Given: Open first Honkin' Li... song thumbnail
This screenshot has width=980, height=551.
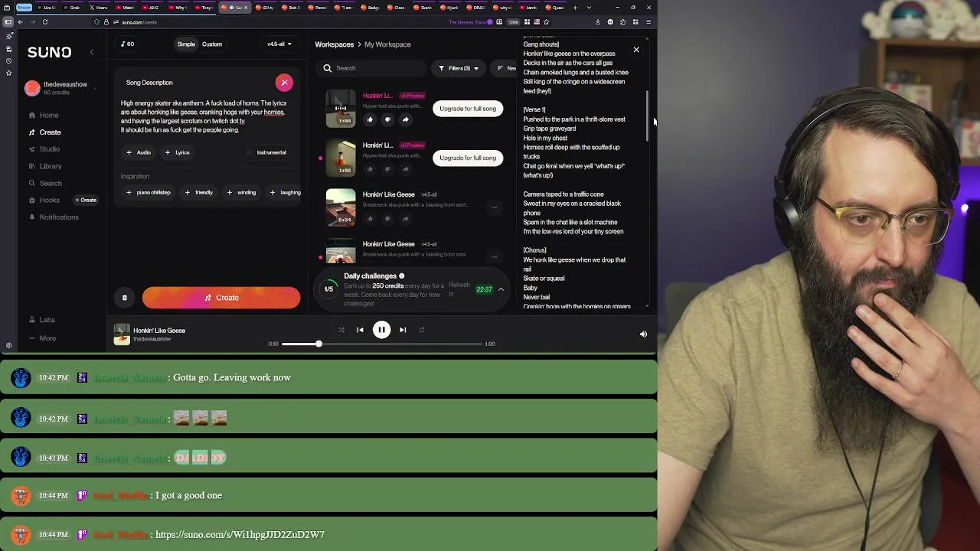Looking at the screenshot, I should pos(341,109).
